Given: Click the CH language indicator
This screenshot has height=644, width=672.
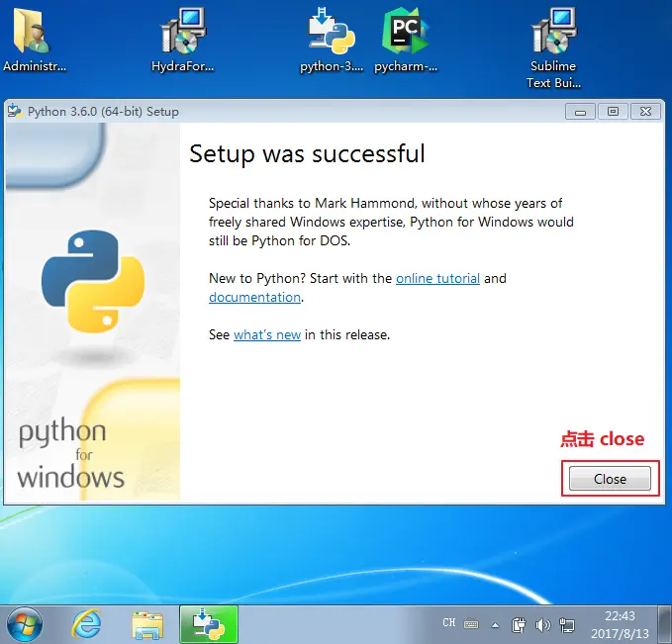Looking at the screenshot, I should 448,622.
